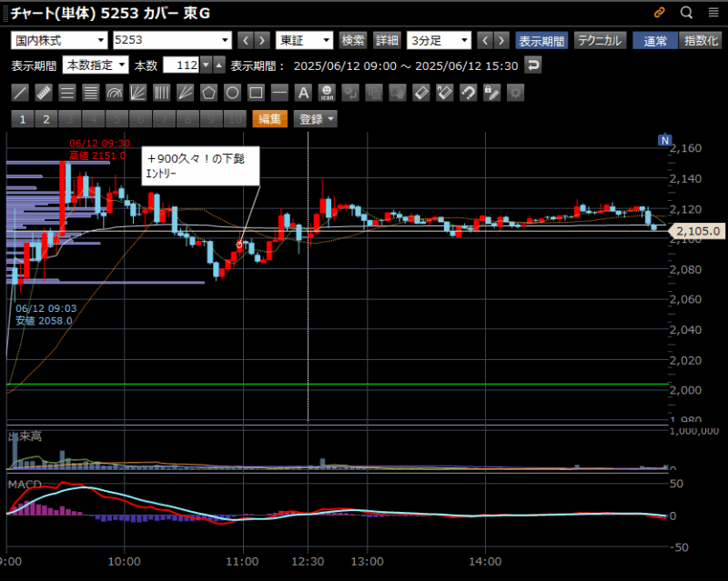This screenshot has height=581, width=728.
Task: Click the orange 編集 edit button
Action: 269,119
